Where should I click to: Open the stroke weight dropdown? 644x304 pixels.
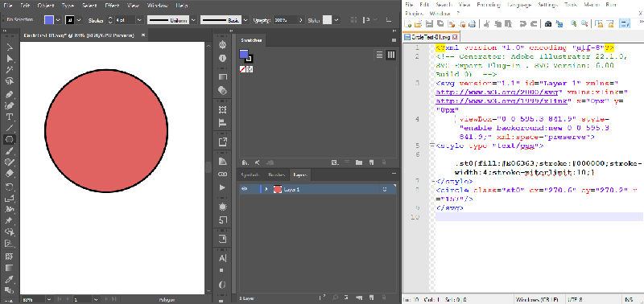point(139,19)
